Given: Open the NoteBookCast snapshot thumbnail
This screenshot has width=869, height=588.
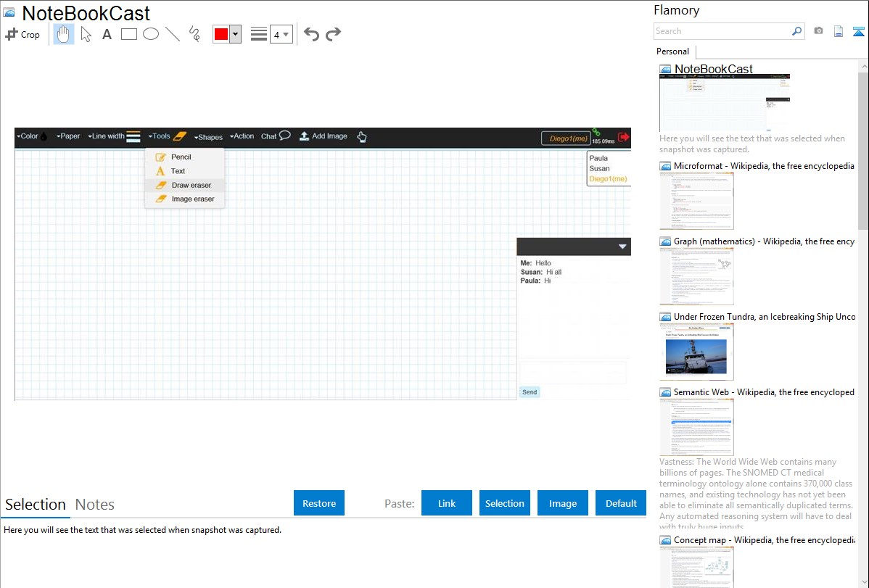Looking at the screenshot, I should [725, 104].
